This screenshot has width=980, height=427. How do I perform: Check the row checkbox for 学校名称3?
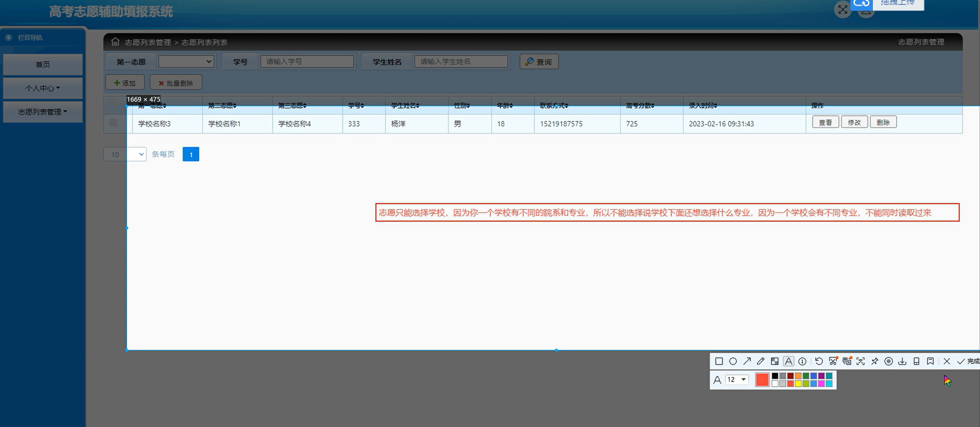click(113, 123)
